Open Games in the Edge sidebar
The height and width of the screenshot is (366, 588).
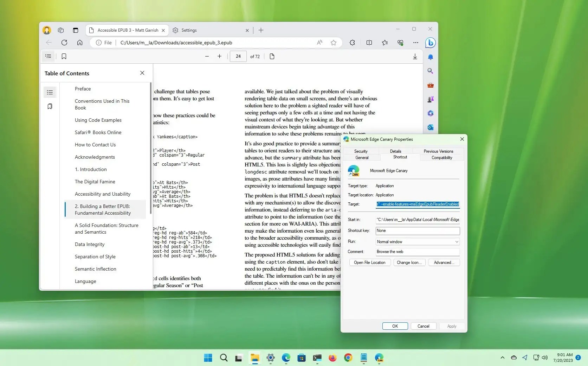click(x=430, y=99)
